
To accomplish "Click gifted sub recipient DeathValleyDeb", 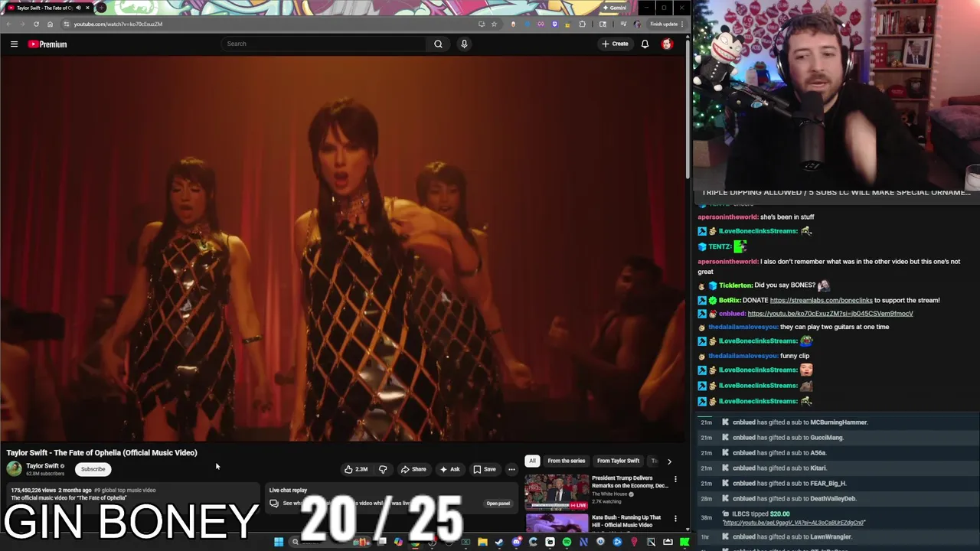I will point(833,499).
